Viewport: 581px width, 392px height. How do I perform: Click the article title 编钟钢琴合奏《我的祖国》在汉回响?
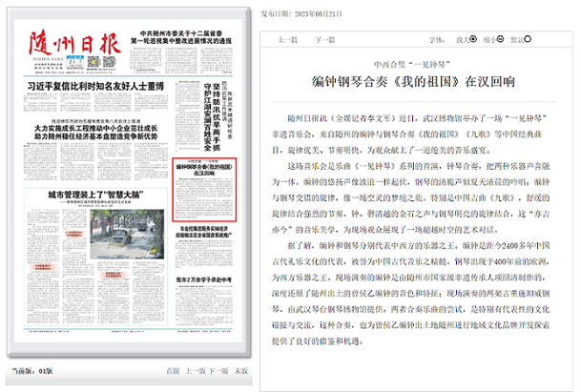click(413, 82)
